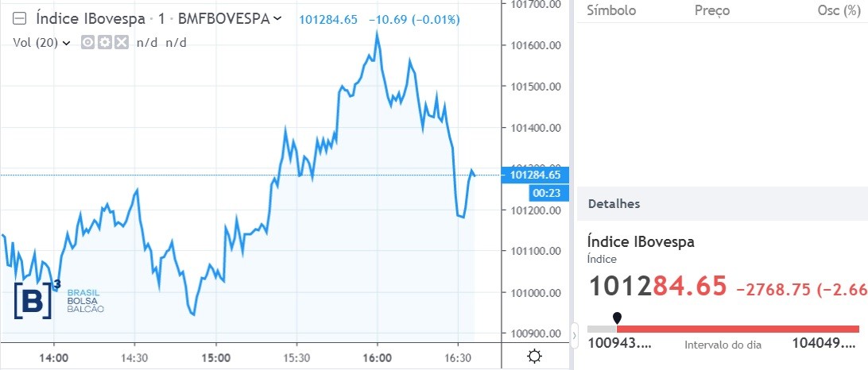Image resolution: width=868 pixels, height=370 pixels.
Task: Expand the Vol (20) indicator dropdown
Action: coord(66,43)
